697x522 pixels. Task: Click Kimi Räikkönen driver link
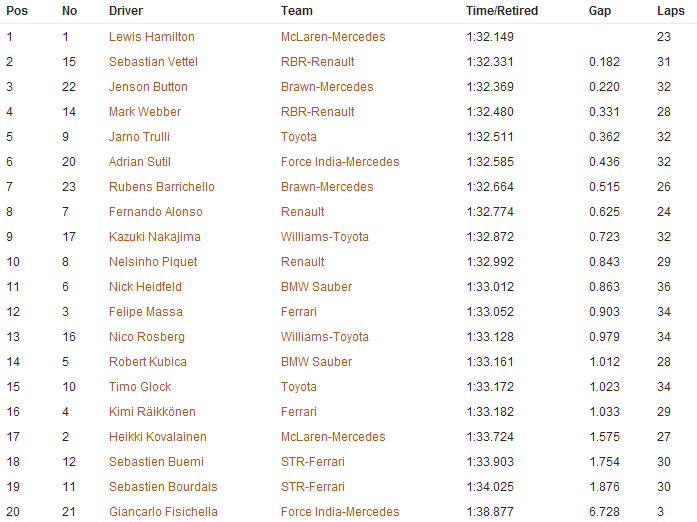152,412
